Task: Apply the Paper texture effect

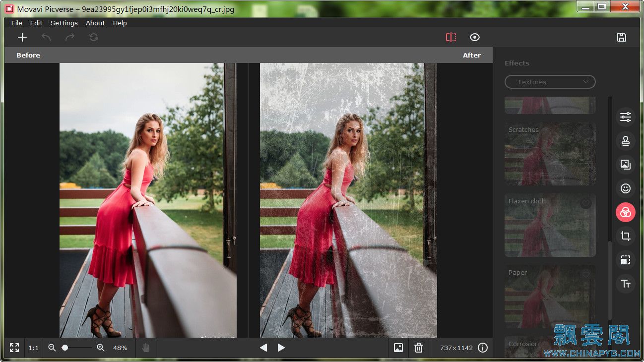Action: click(x=550, y=296)
